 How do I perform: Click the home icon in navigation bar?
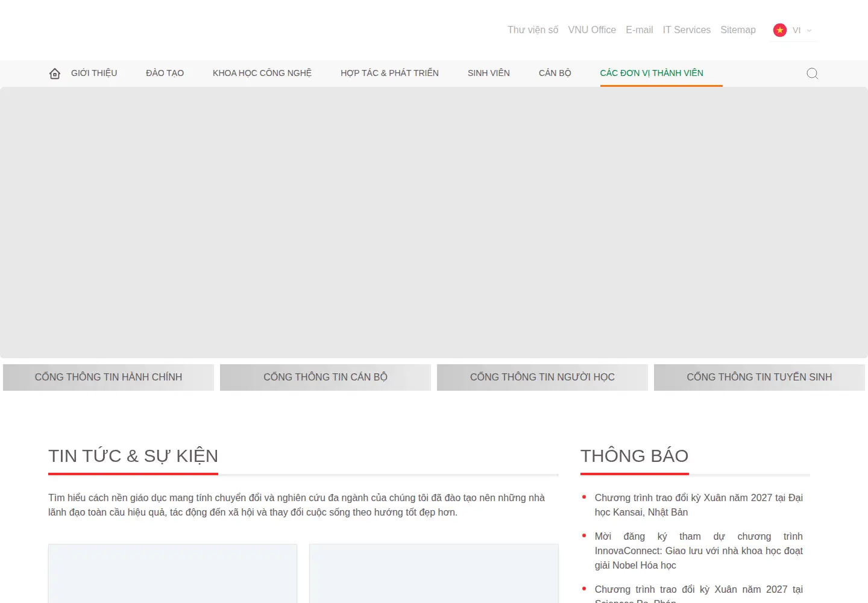[x=55, y=74]
